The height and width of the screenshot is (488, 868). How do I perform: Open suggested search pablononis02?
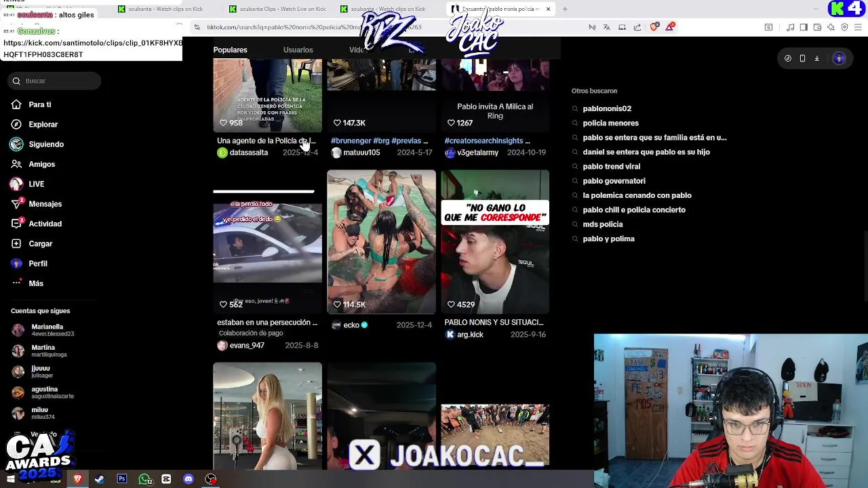(606, 108)
